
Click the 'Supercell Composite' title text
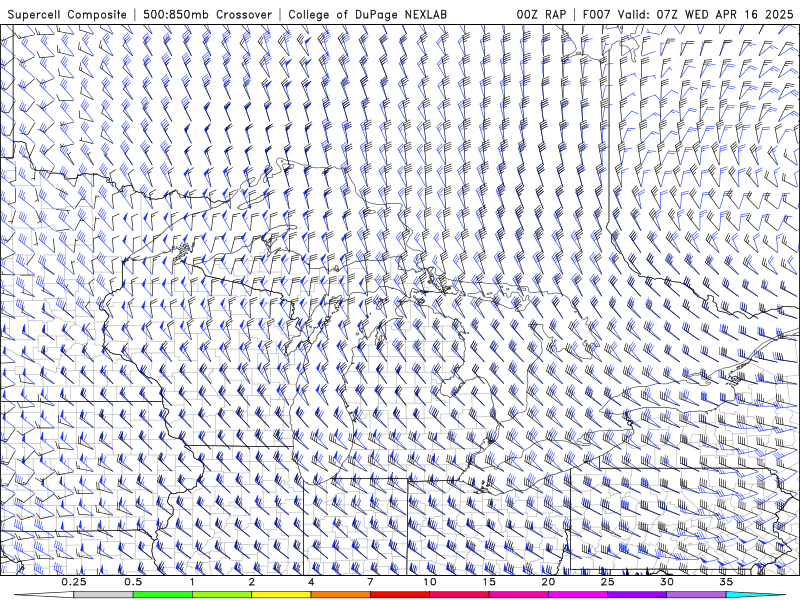coord(67,14)
